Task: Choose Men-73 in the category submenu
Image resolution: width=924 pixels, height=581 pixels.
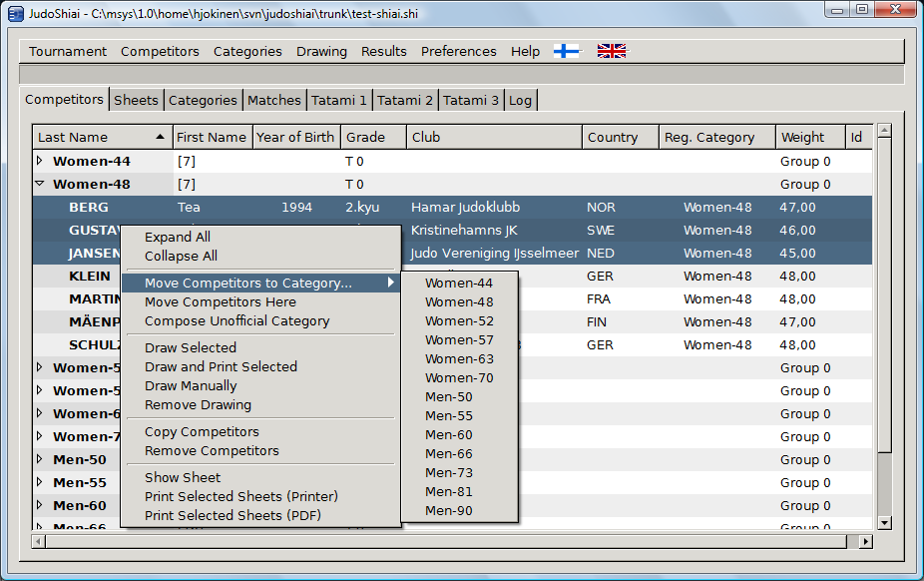Action: pos(449,472)
